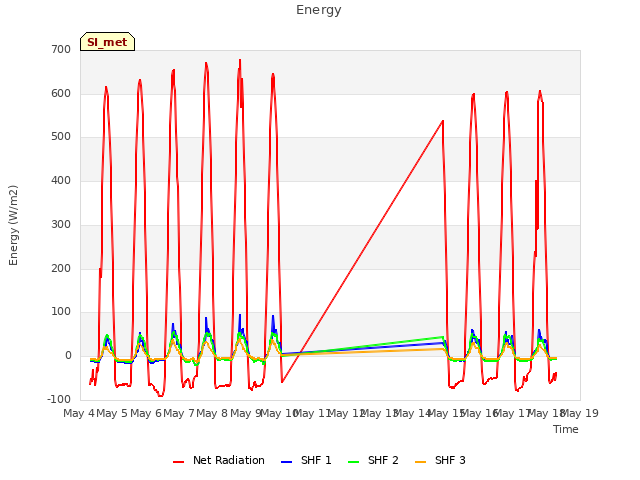Click the 700 y-axis tick label
640x480 pixels.
61,49
